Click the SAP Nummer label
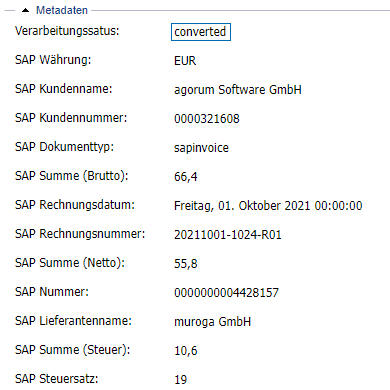 [x=52, y=292]
